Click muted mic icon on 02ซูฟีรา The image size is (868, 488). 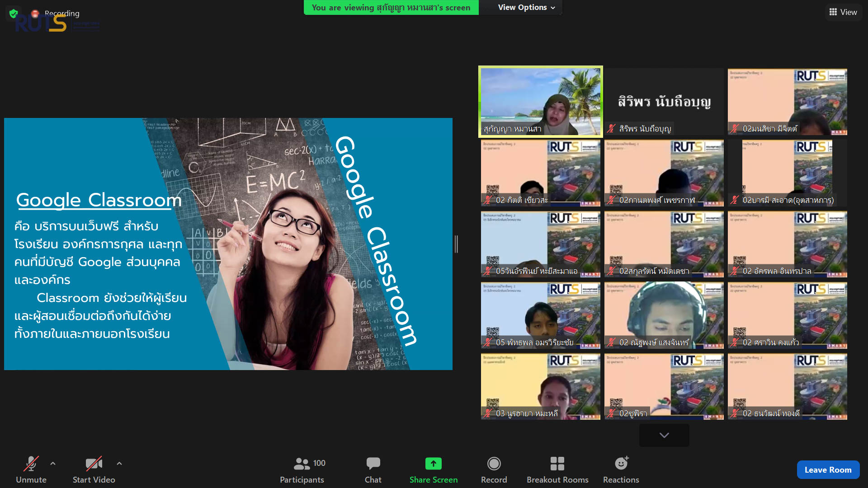click(611, 413)
